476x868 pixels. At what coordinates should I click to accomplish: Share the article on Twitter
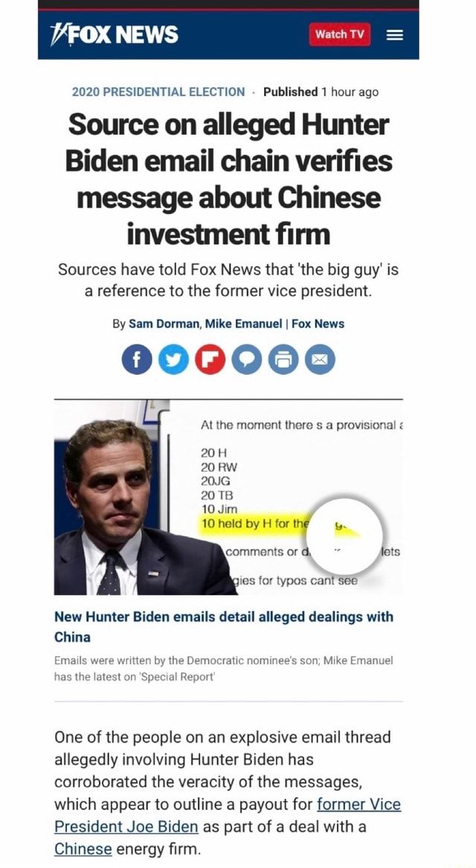point(173,361)
